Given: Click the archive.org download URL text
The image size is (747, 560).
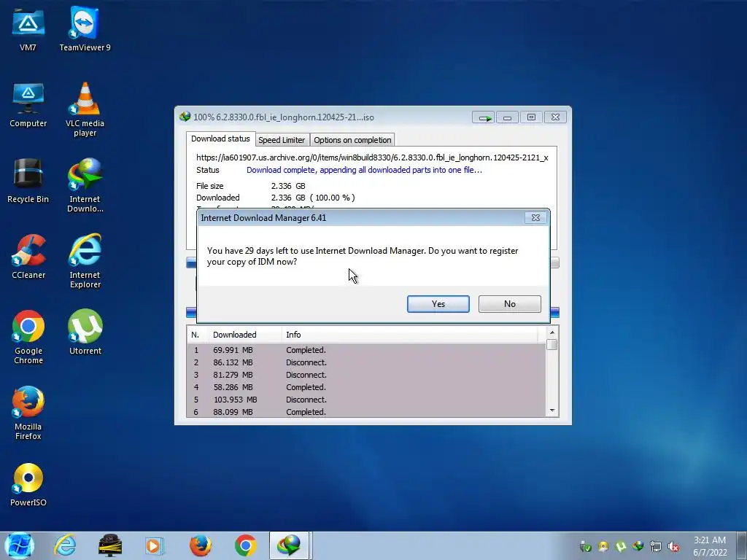Looking at the screenshot, I should pos(372,157).
